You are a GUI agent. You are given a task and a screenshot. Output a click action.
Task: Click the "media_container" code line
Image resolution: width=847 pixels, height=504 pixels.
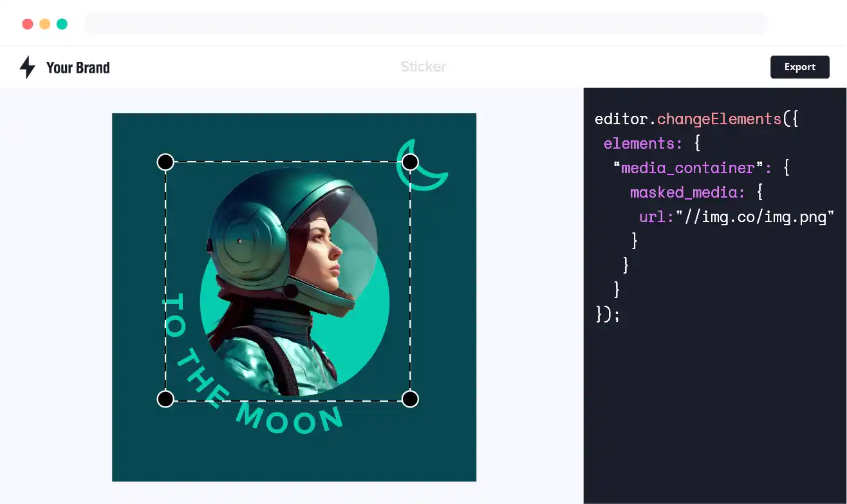click(701, 167)
